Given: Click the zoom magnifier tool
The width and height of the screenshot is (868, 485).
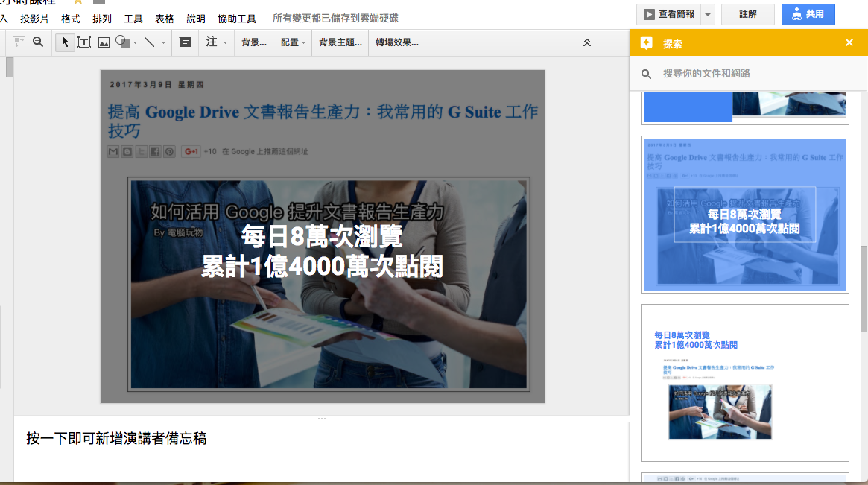Looking at the screenshot, I should [x=38, y=42].
